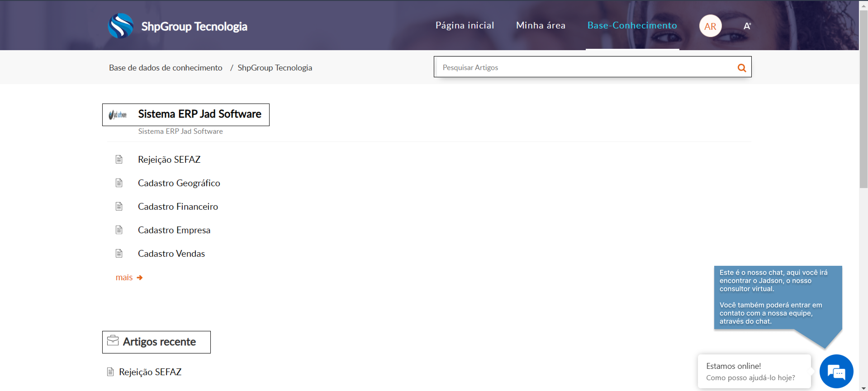
Task: Go to Página inicial tab
Action: click(465, 25)
